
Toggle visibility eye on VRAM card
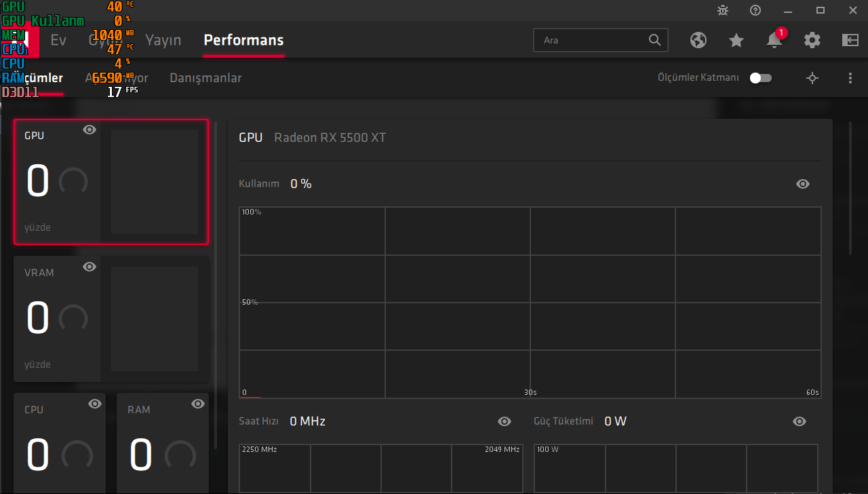(x=90, y=267)
